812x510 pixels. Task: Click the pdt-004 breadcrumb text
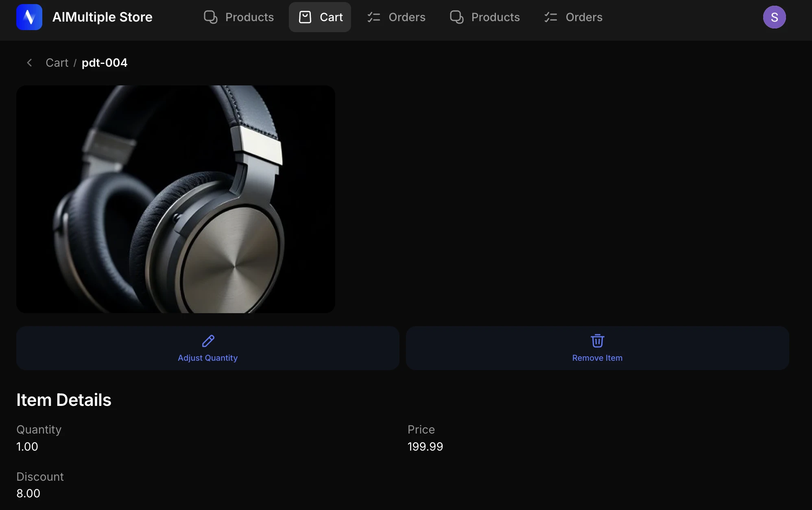pyautogui.click(x=105, y=63)
